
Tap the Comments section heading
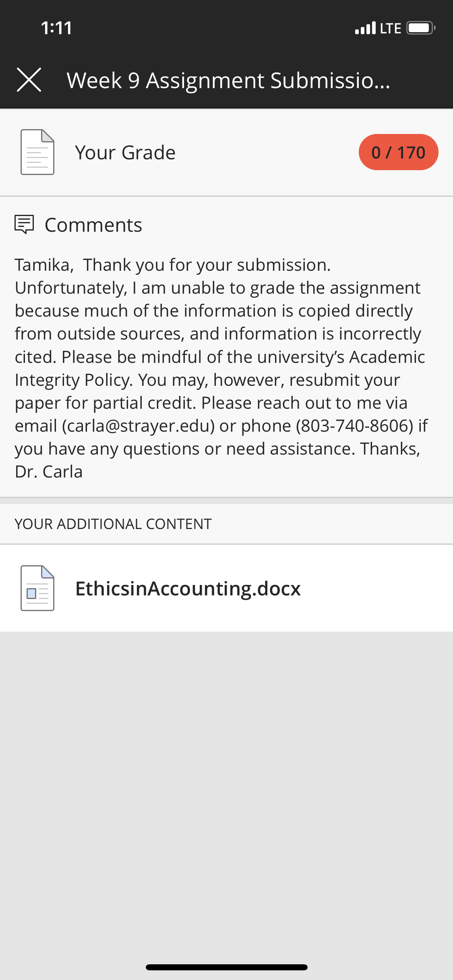[93, 225]
